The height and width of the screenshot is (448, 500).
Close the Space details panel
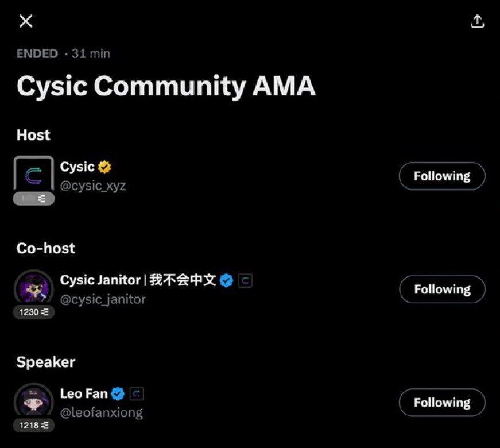click(26, 21)
